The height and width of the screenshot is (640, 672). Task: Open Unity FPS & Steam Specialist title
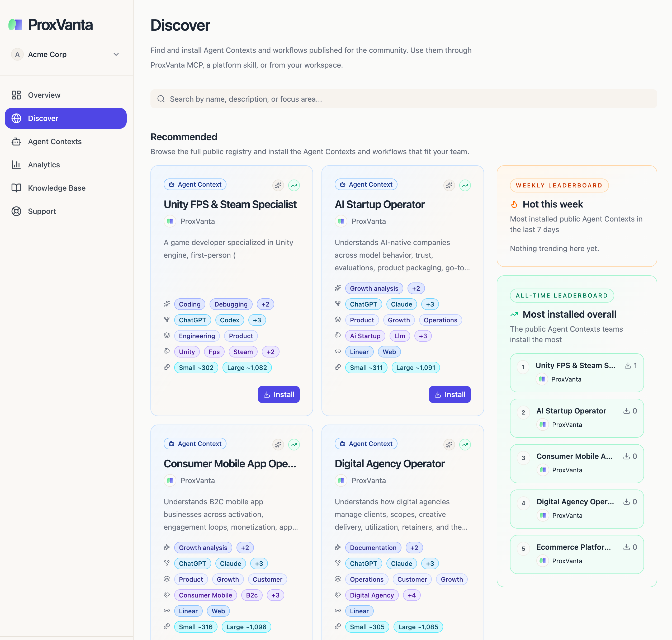[x=230, y=204]
